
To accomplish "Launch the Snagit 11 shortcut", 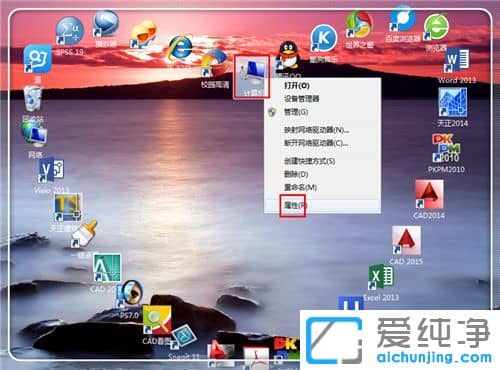I will pyautogui.click(x=184, y=337).
